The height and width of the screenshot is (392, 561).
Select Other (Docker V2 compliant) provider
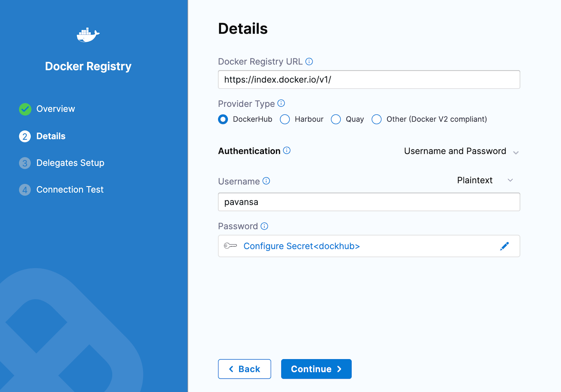[377, 119]
